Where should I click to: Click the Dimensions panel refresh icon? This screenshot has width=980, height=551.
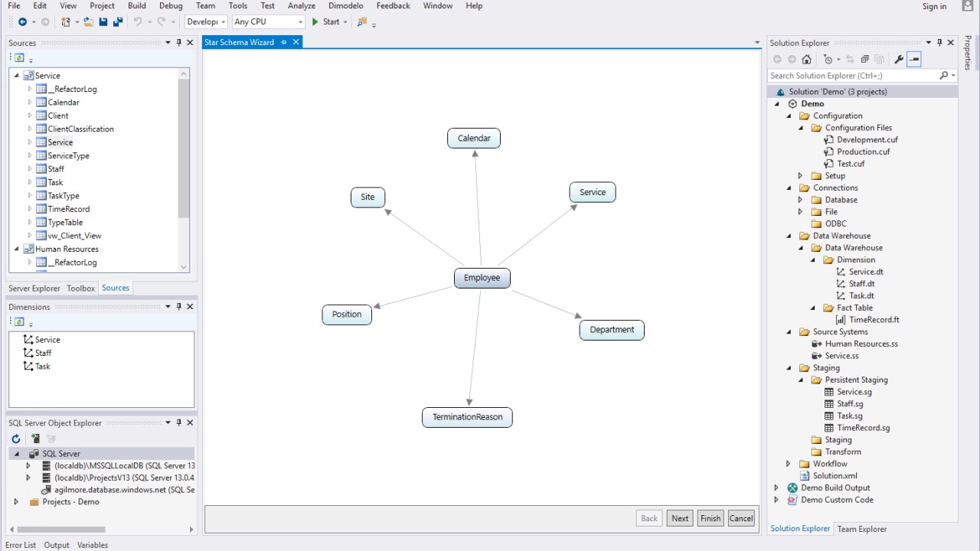point(20,322)
